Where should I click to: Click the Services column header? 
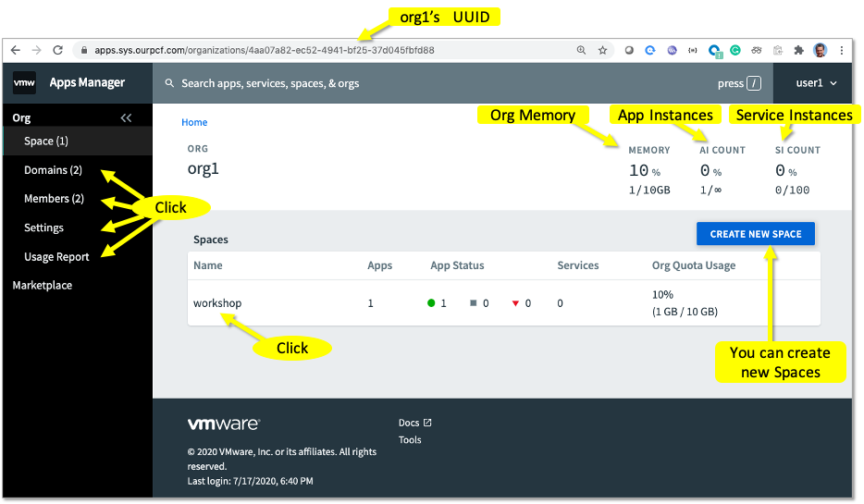point(578,265)
